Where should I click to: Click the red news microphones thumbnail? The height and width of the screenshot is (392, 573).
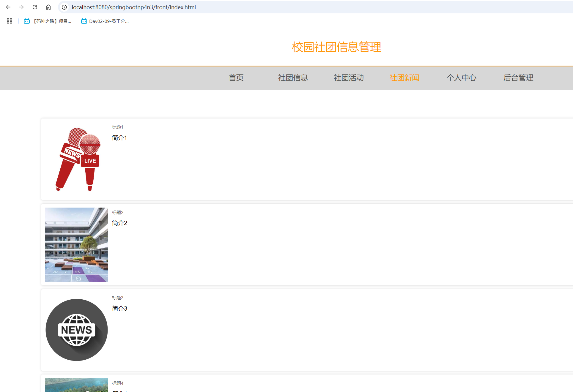point(77,159)
